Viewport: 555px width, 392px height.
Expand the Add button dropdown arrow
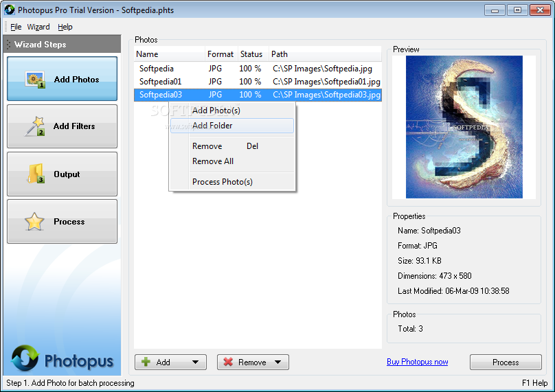pyautogui.click(x=195, y=362)
